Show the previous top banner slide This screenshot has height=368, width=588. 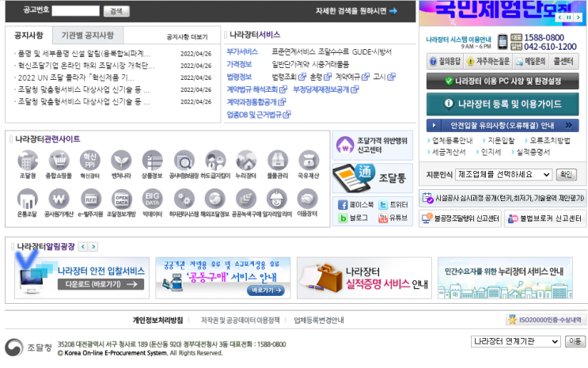tap(560, 17)
